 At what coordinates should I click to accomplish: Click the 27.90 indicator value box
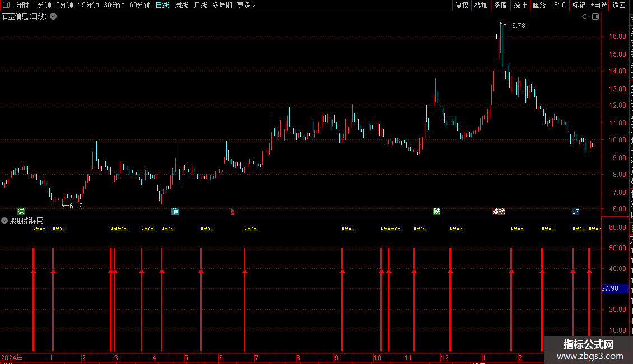pos(615,288)
